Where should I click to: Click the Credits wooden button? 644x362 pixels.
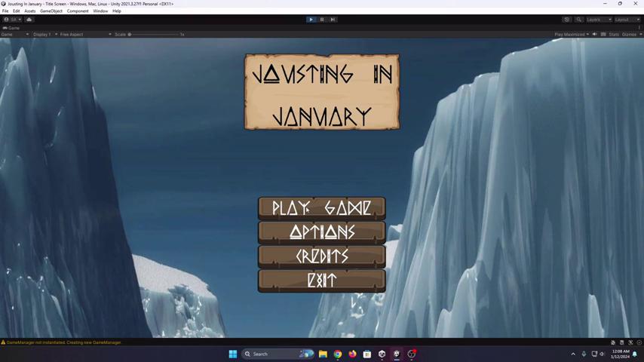[321, 257]
